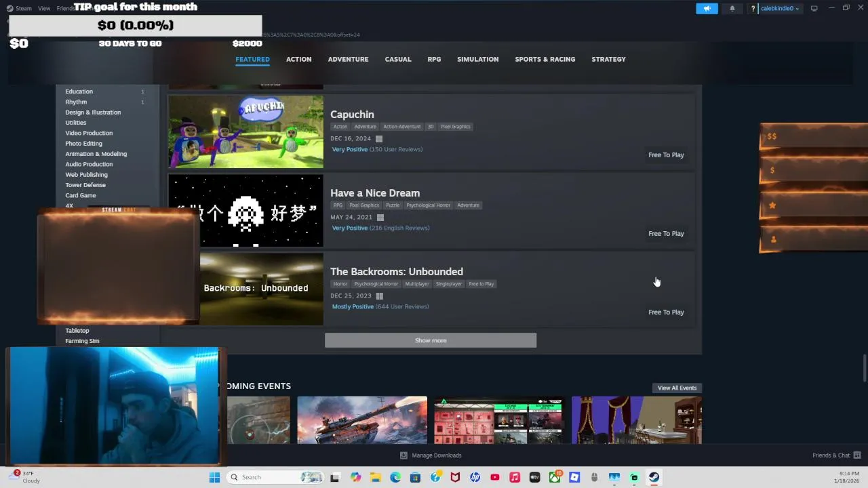Select Design & Illustration in the sidebar
868x488 pixels.
tap(93, 113)
